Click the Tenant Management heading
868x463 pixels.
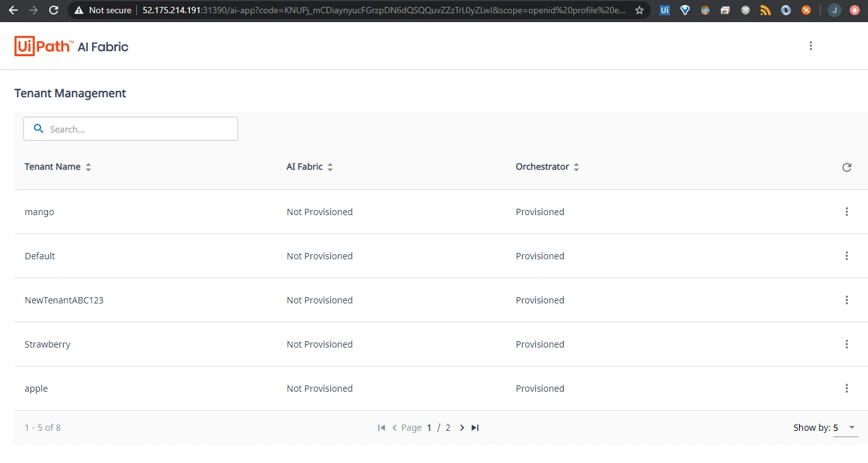pyautogui.click(x=70, y=93)
